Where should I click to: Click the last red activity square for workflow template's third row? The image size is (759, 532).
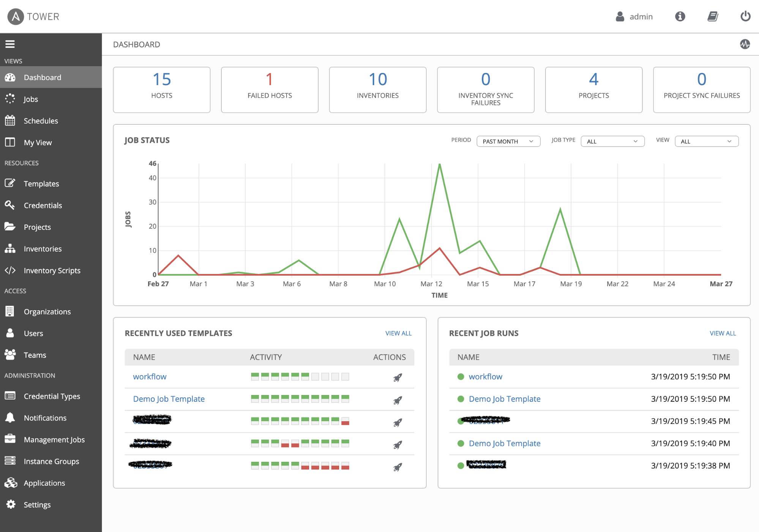click(x=345, y=421)
